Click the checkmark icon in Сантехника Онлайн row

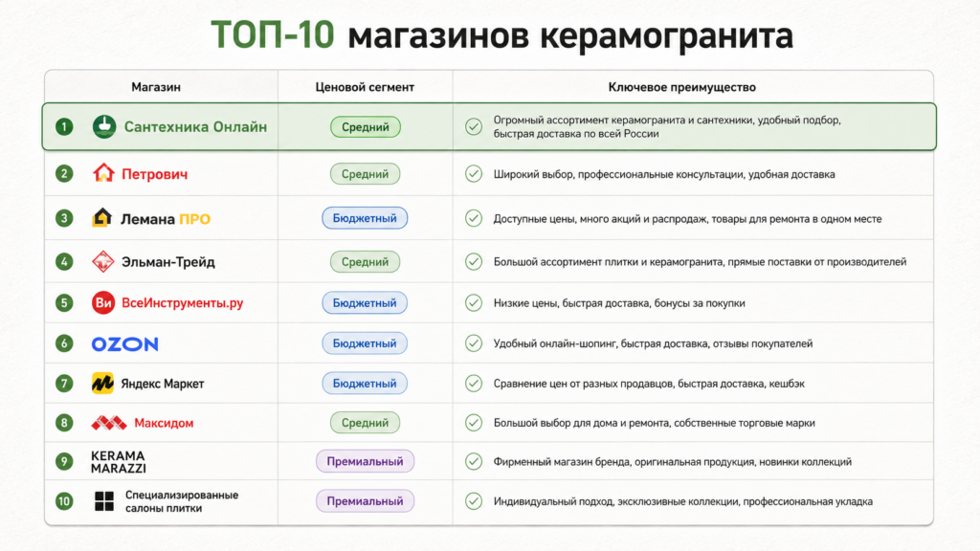click(x=474, y=127)
